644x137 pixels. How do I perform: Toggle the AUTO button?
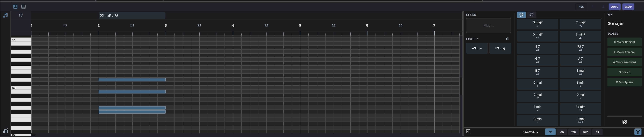coord(614,7)
